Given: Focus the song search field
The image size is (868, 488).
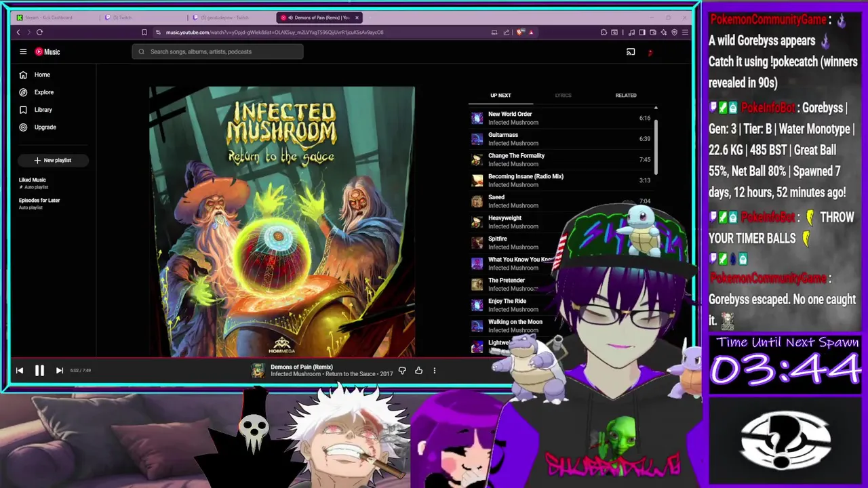Looking at the screenshot, I should click(x=218, y=52).
